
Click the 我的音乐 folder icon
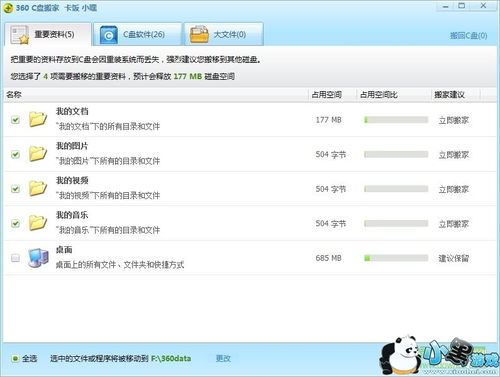37,223
